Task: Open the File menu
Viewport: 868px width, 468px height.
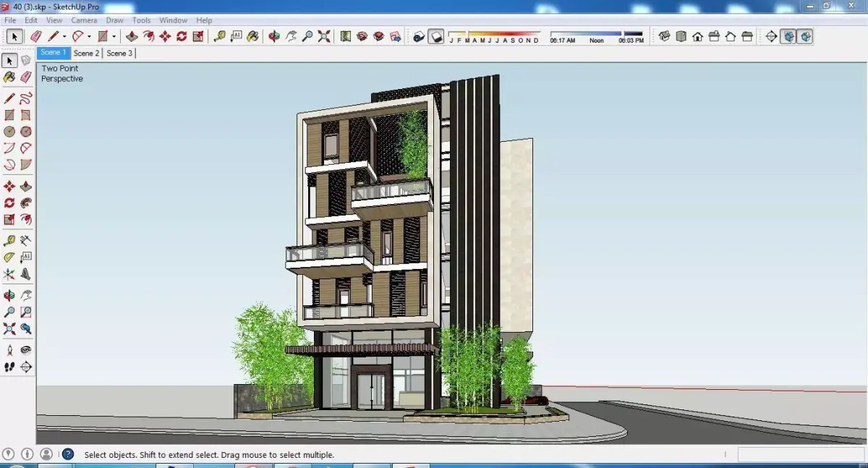Action: click(10, 20)
